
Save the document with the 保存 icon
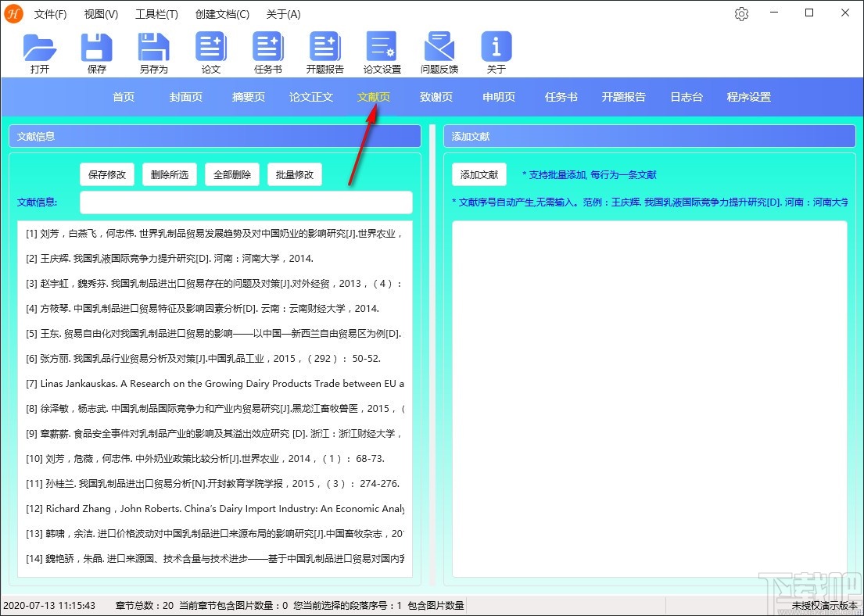pos(96,51)
